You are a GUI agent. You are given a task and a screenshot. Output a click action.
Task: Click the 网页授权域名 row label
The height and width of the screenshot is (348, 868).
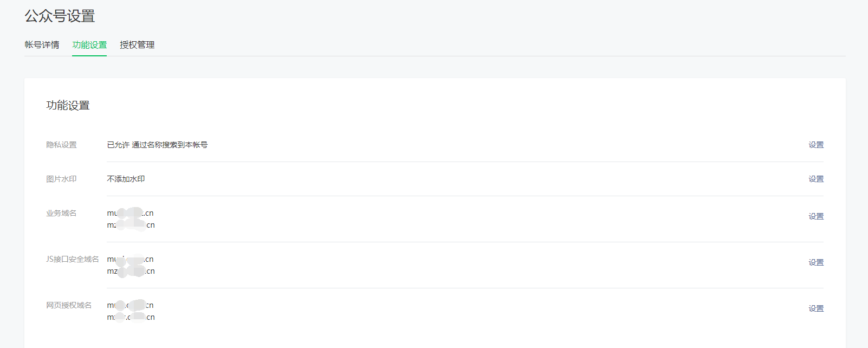click(69, 305)
